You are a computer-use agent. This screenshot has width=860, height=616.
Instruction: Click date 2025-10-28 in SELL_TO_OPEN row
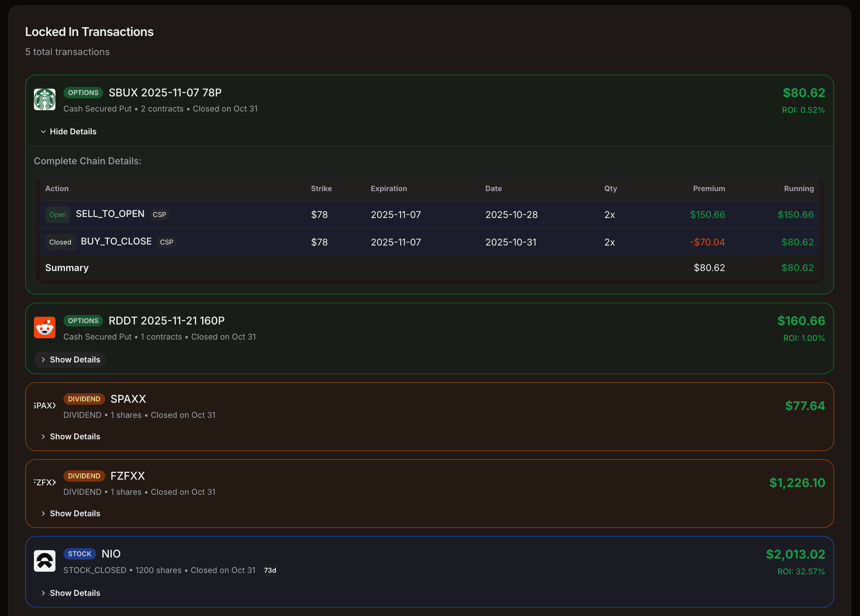click(x=512, y=215)
